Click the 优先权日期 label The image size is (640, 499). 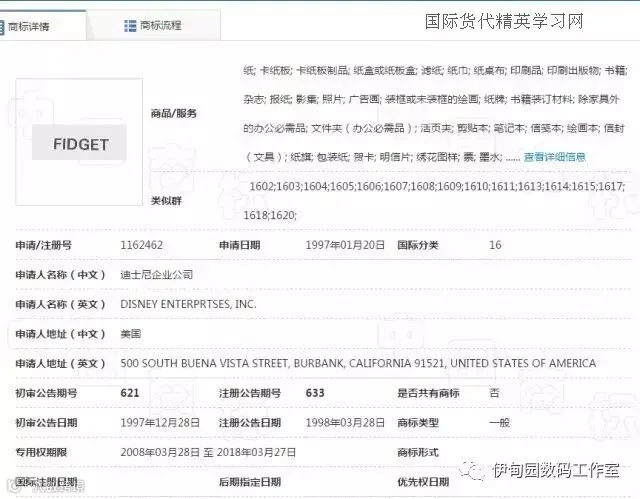pyautogui.click(x=423, y=482)
